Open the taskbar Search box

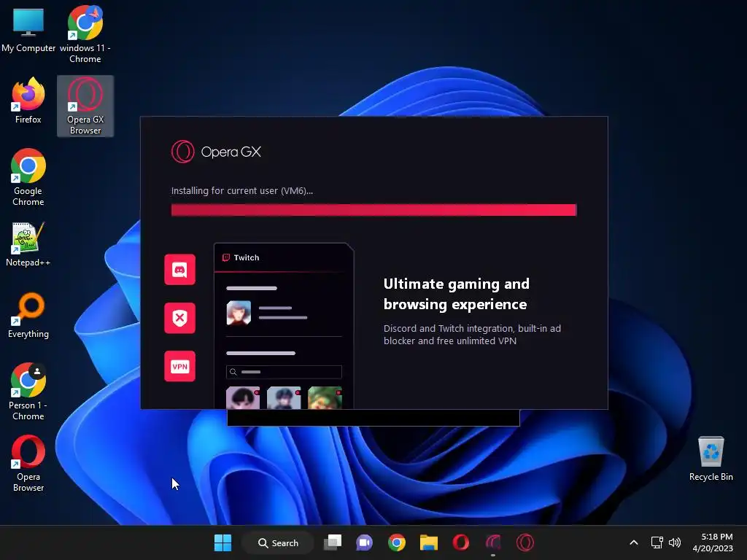pos(278,542)
